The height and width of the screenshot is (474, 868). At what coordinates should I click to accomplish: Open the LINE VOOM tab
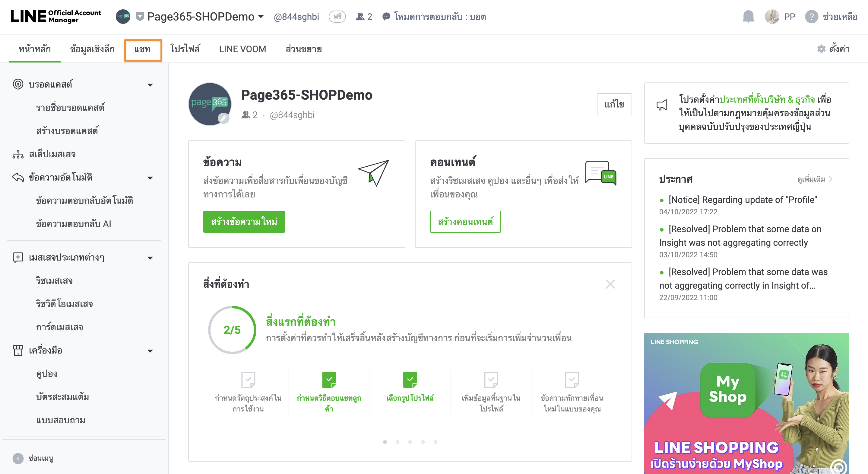click(x=242, y=49)
